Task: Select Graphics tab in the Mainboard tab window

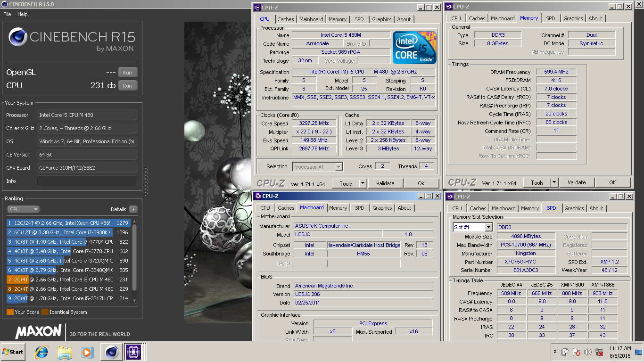Action: click(x=382, y=208)
